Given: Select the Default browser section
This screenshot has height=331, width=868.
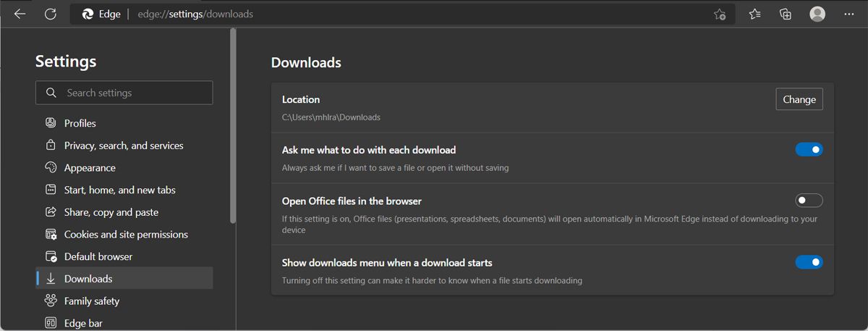Looking at the screenshot, I should (x=98, y=256).
